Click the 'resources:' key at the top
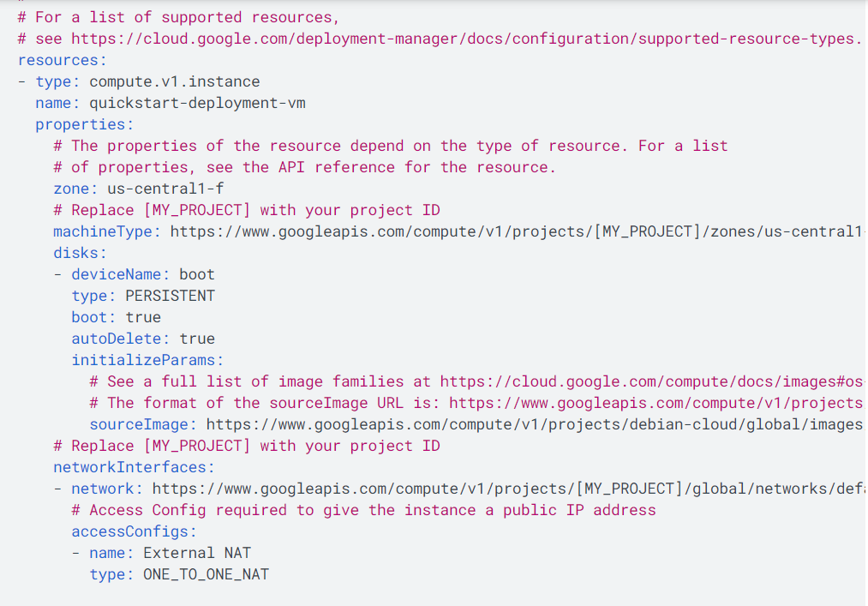The image size is (868, 606). (62, 60)
